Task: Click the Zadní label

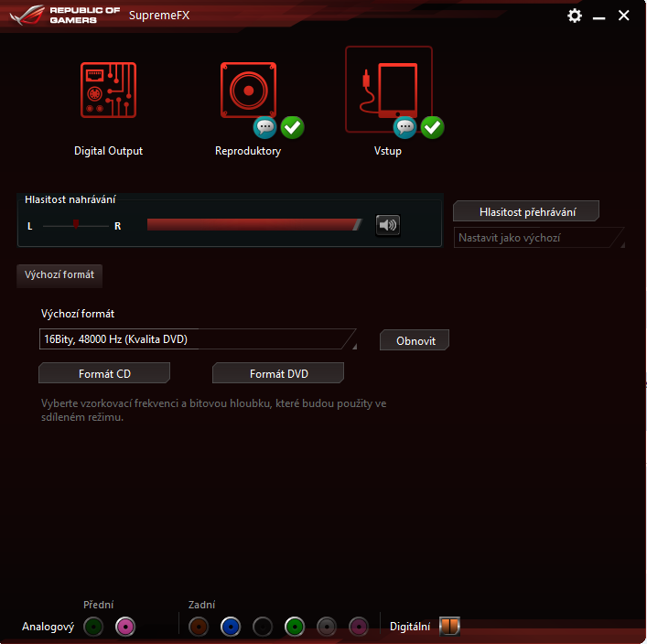Action: click(201, 605)
